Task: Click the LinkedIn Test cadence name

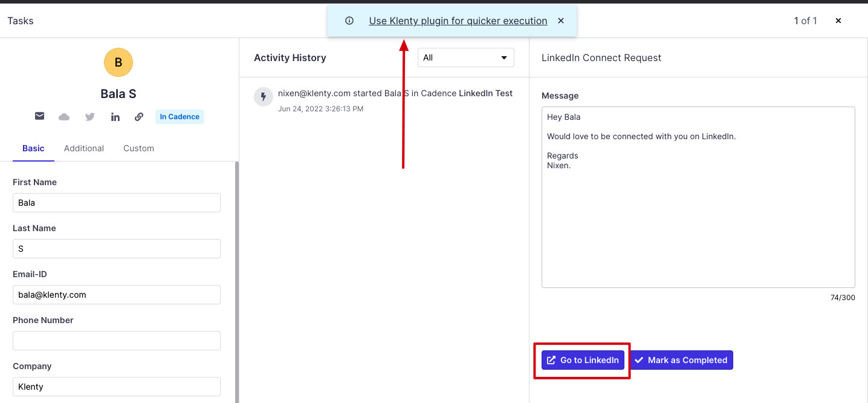Action: coord(485,93)
